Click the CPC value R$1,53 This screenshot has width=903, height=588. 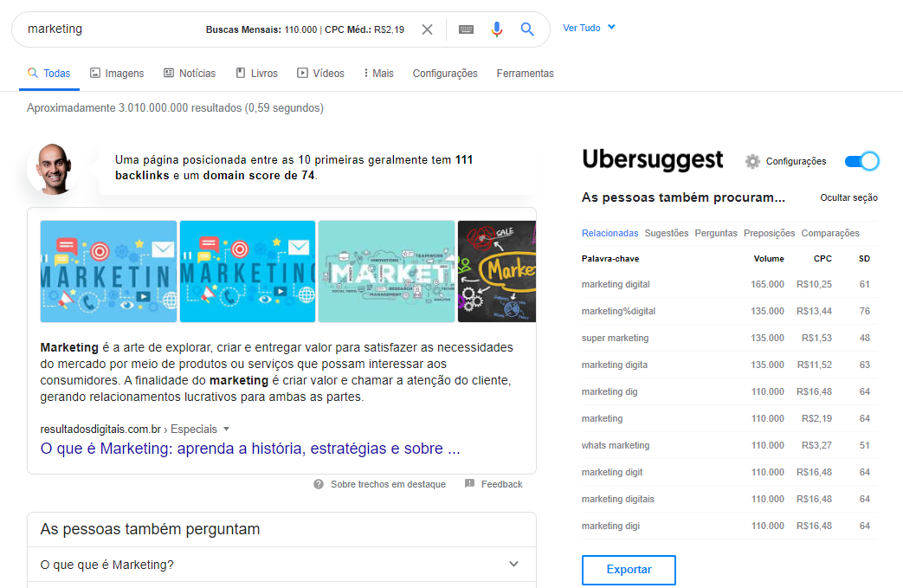816,338
